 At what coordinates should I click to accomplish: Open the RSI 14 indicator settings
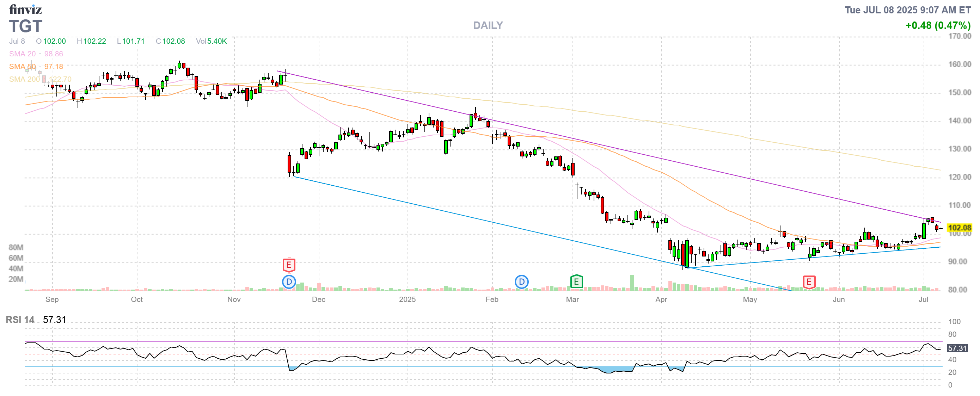[x=20, y=320]
